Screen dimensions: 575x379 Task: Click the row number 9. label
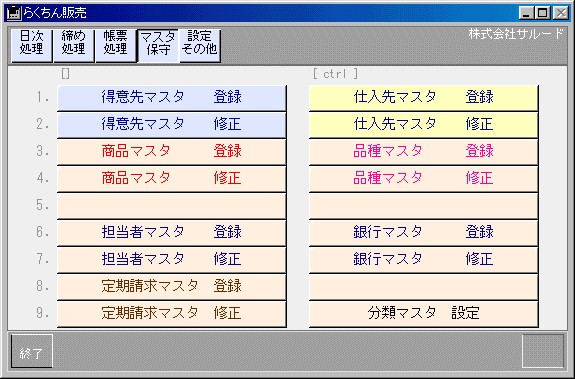pos(43,313)
